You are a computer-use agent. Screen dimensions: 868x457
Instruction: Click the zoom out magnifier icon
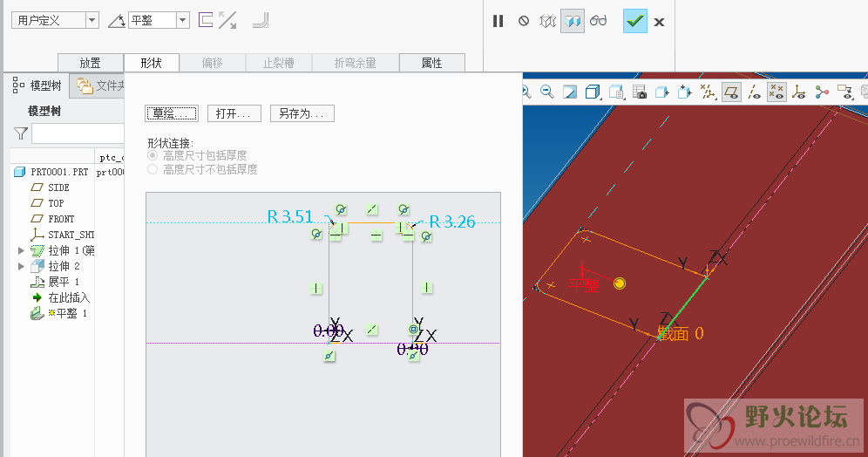point(547,92)
